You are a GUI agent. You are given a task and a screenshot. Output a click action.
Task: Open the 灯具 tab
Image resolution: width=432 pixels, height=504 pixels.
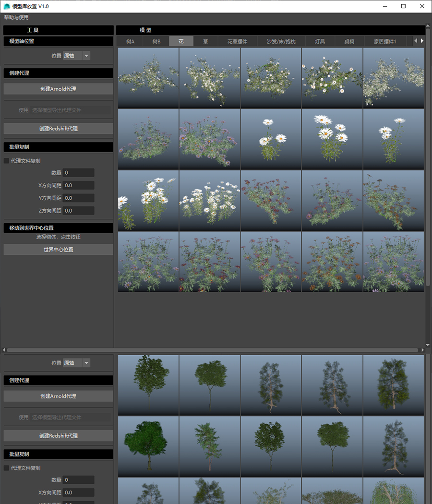point(320,41)
